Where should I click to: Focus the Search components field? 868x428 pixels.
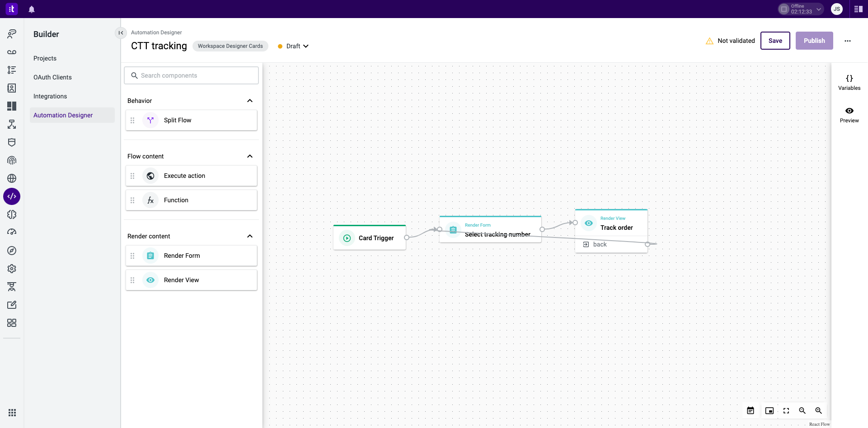[x=192, y=75]
